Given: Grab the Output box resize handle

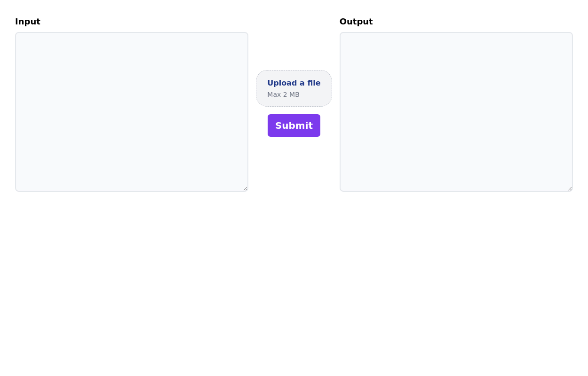Looking at the screenshot, I should (x=570, y=188).
